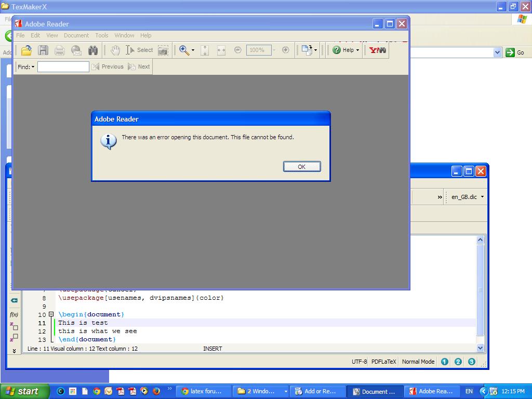Click the Yahoo search toolbar icon
Viewport: 532px width, 399px height.
click(378, 50)
